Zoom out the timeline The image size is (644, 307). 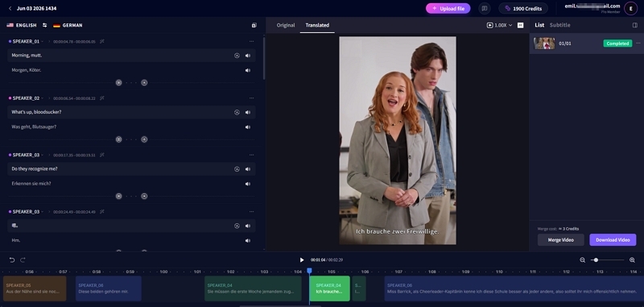click(x=582, y=259)
